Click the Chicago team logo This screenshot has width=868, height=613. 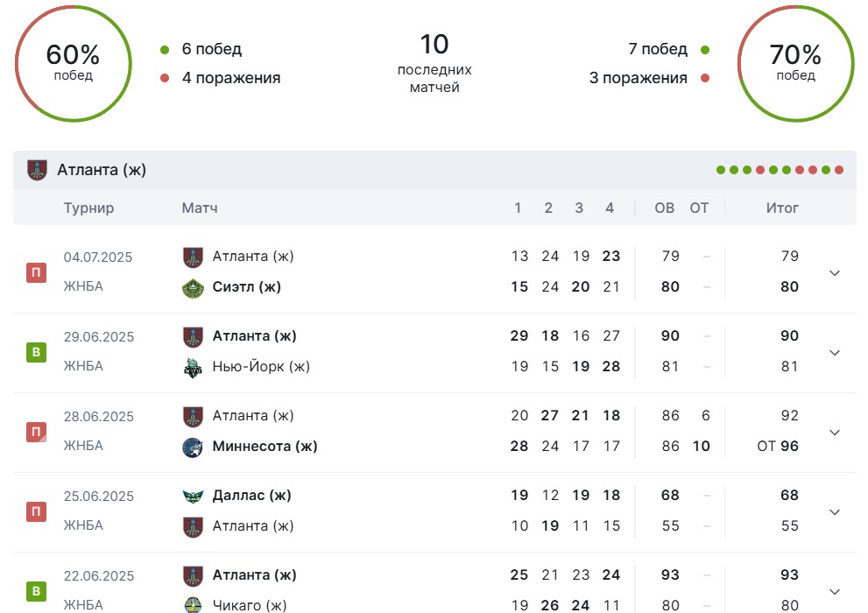[x=193, y=605]
